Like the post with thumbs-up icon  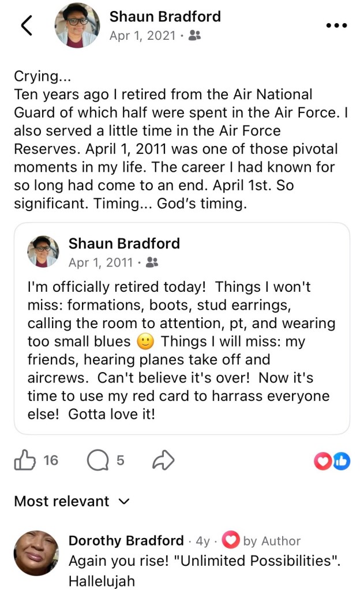[24, 460]
